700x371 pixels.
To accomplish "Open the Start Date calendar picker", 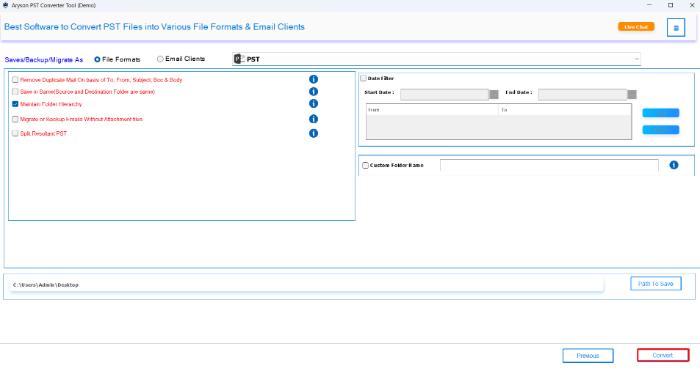I will pyautogui.click(x=494, y=94).
